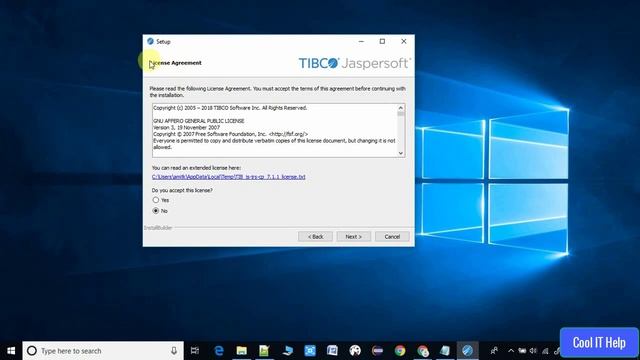
Task: Launch Microsoft Edge from taskbar
Action: (219, 351)
